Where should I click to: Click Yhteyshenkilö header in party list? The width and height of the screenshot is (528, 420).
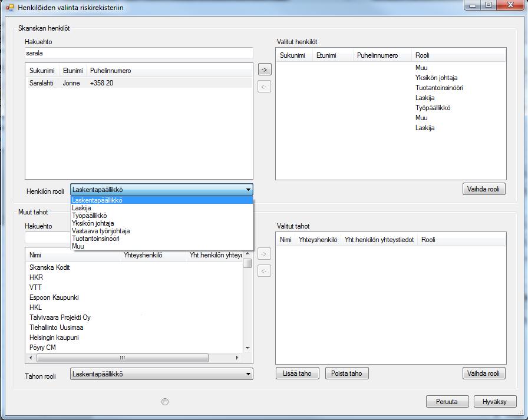[153, 255]
